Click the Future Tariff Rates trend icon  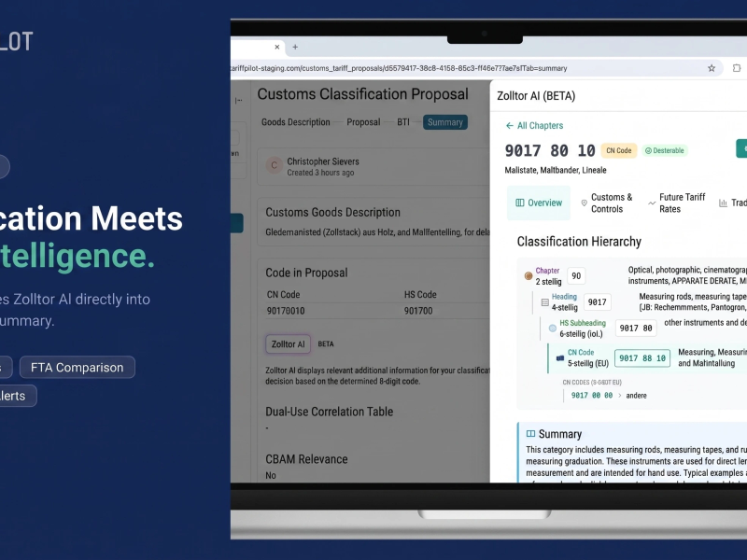click(x=652, y=203)
